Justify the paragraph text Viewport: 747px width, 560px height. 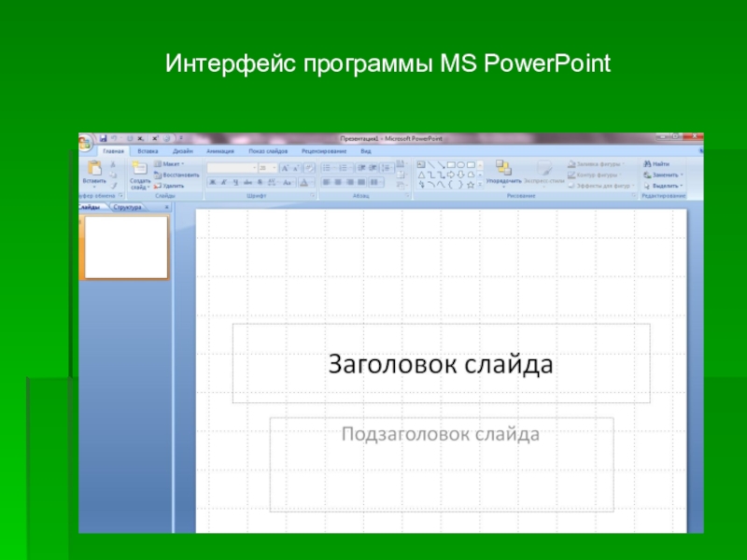click(x=361, y=182)
